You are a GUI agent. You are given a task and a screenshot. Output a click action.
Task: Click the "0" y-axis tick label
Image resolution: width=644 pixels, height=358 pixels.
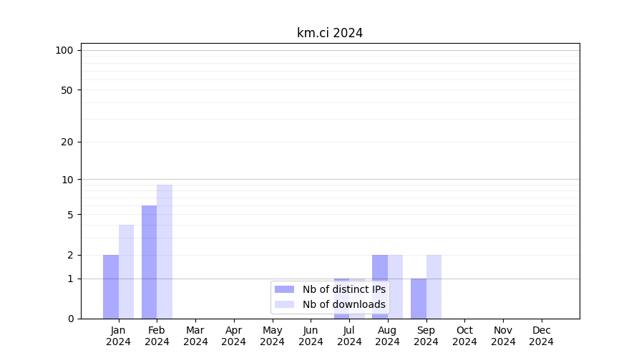tap(71, 319)
